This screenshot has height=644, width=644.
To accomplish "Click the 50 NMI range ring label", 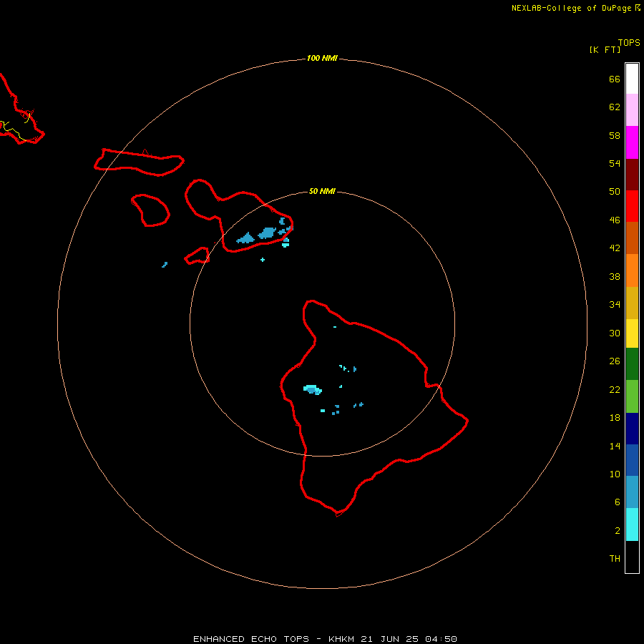I will [x=322, y=191].
